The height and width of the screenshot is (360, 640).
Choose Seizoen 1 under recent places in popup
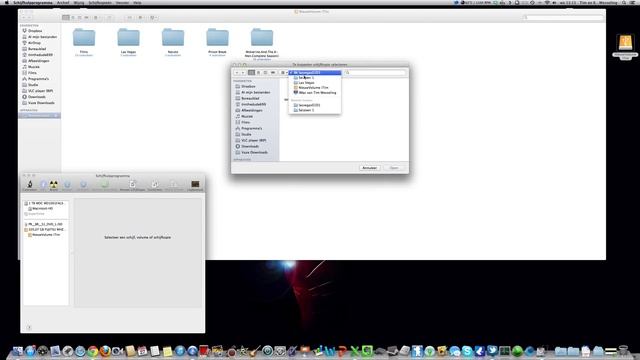point(315,110)
